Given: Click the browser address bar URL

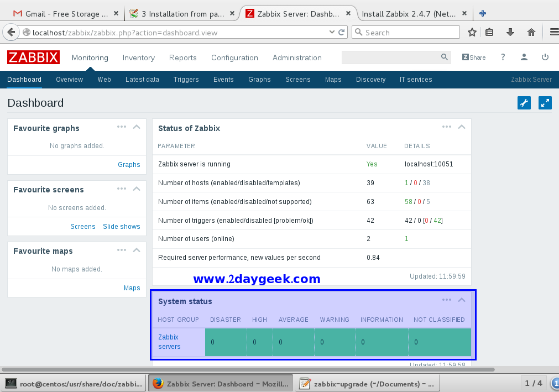Looking at the screenshot, I should pyautogui.click(x=125, y=33).
